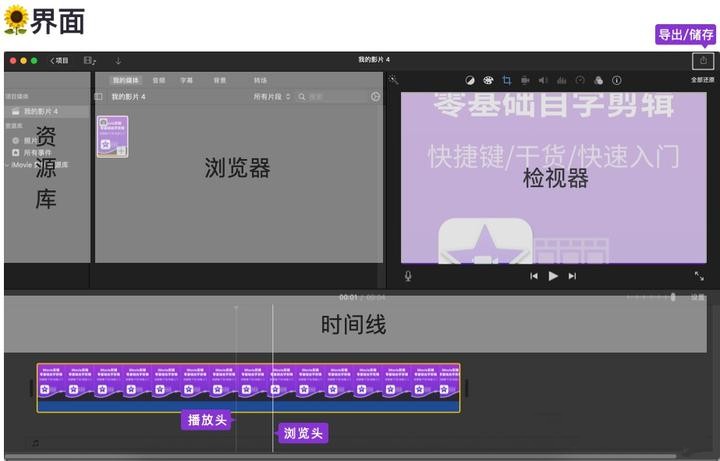Select the blue cropping tool icon
The image size is (720, 461).
pos(506,80)
